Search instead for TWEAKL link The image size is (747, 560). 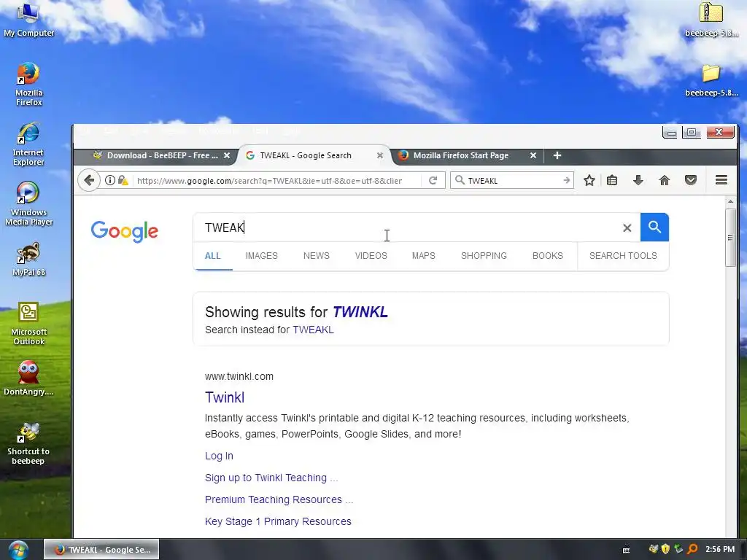[x=313, y=330]
